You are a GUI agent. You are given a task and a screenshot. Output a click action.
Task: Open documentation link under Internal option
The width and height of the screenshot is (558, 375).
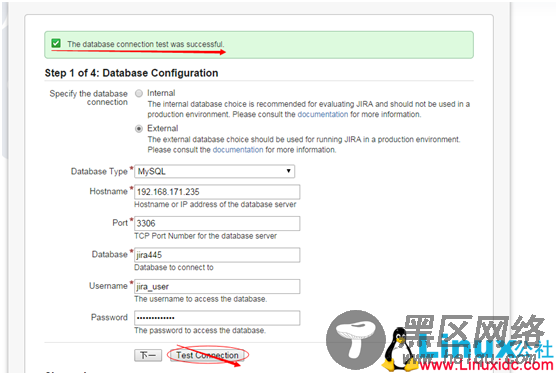pyautogui.click(x=323, y=115)
